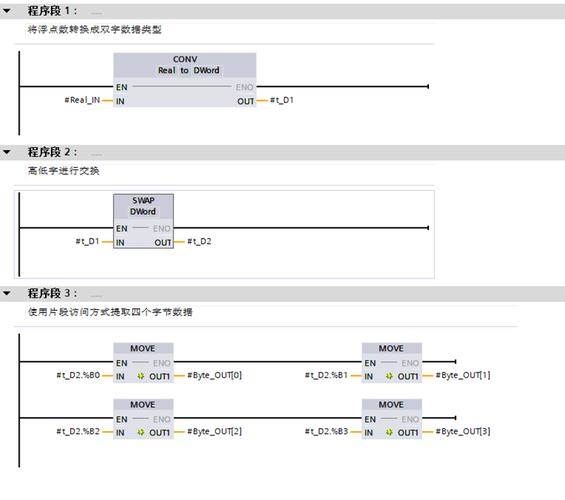Add output via star icon on Byte_OUT[2] MOVE
565x500 pixels.
click(141, 433)
